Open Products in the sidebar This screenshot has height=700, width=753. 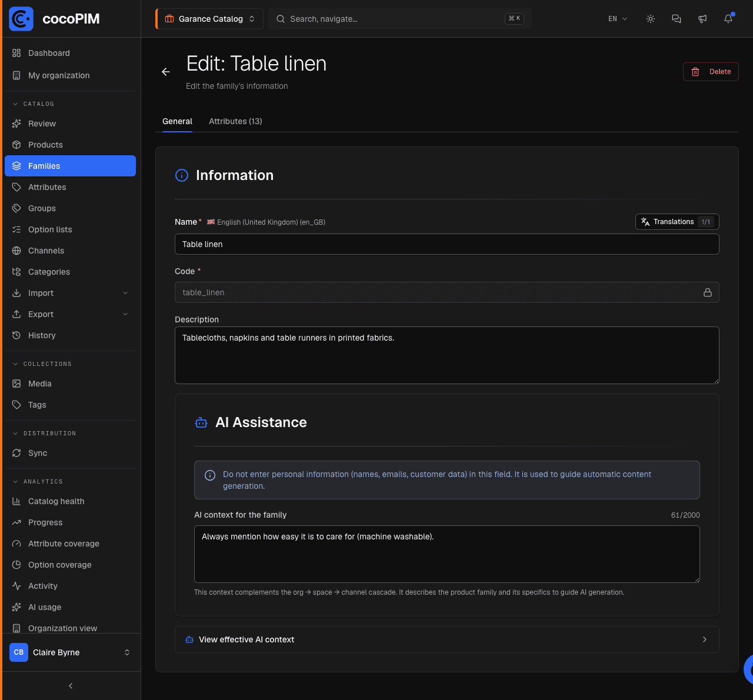(x=71, y=145)
